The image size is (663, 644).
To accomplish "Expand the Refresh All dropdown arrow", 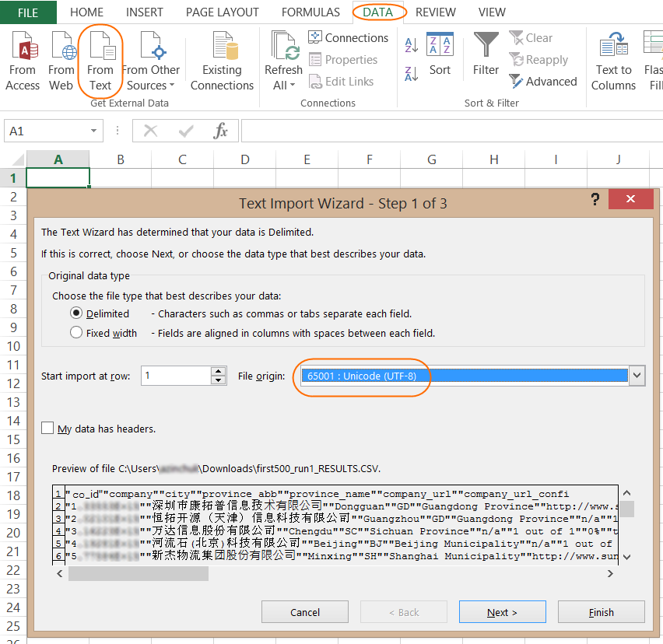I will tap(292, 85).
